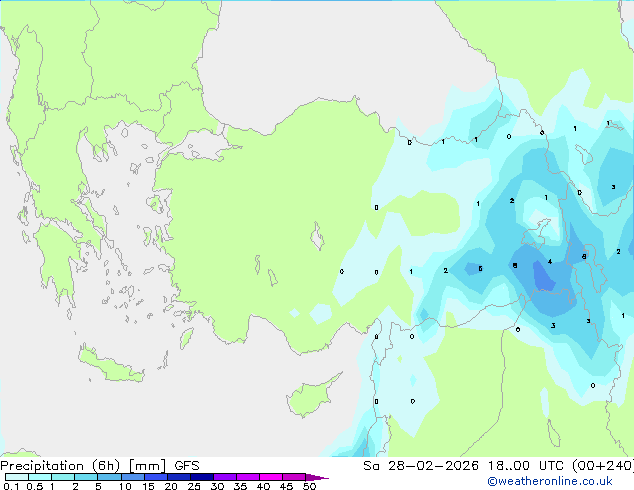Viewport: 634px width, 490px height.
Task: Click the island of Crete on the map
Action: [111, 366]
